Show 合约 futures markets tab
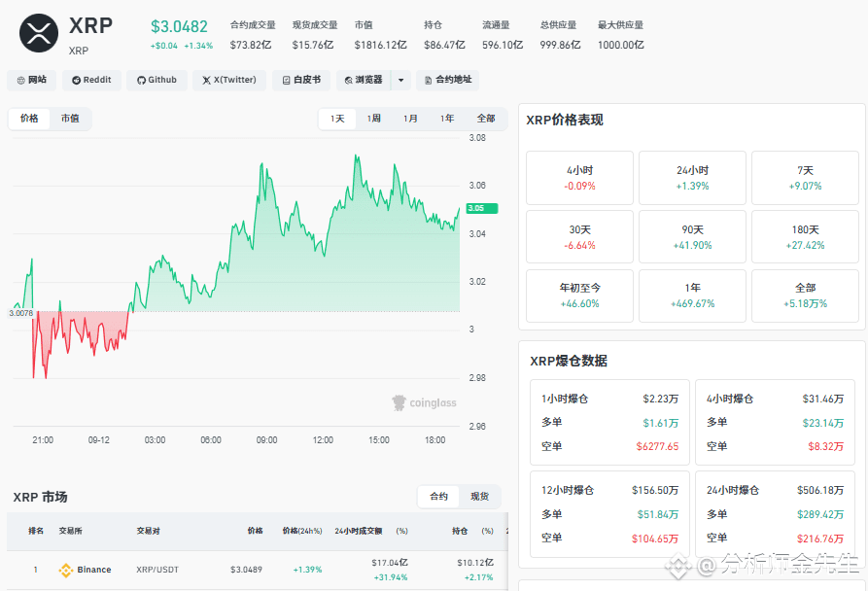868x591 pixels. 438,497
